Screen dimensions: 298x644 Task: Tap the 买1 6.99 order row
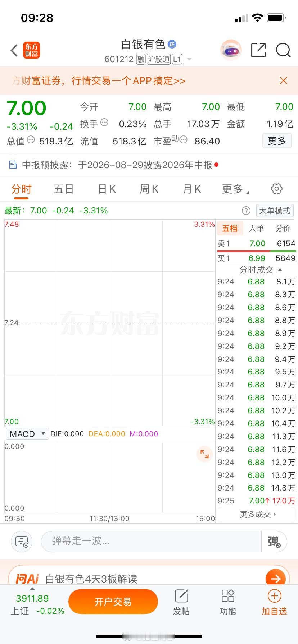pos(256,258)
